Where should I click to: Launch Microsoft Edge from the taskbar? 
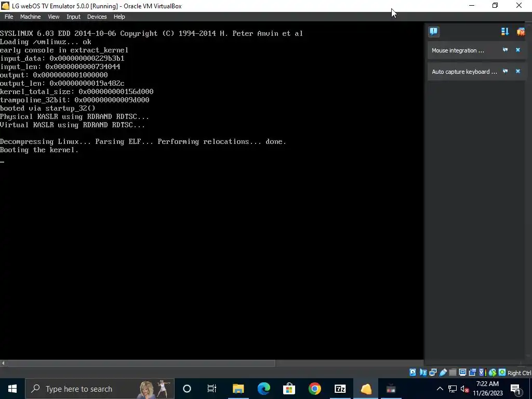[x=263, y=389]
